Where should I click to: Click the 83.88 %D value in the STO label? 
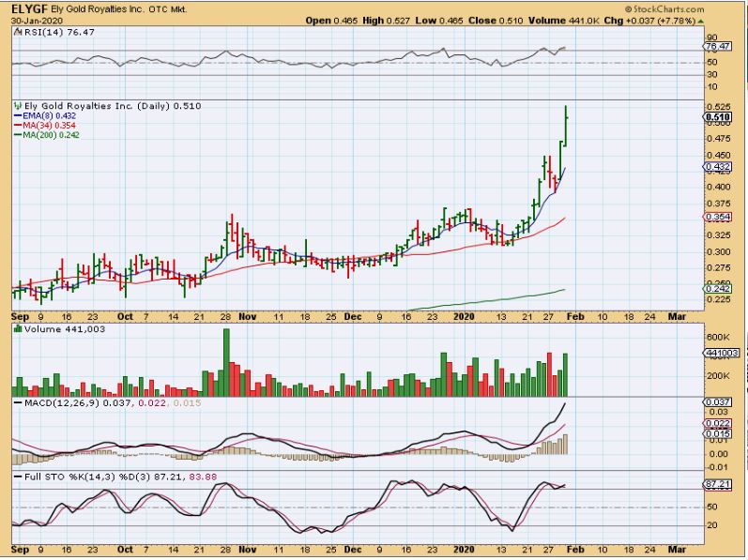204,477
